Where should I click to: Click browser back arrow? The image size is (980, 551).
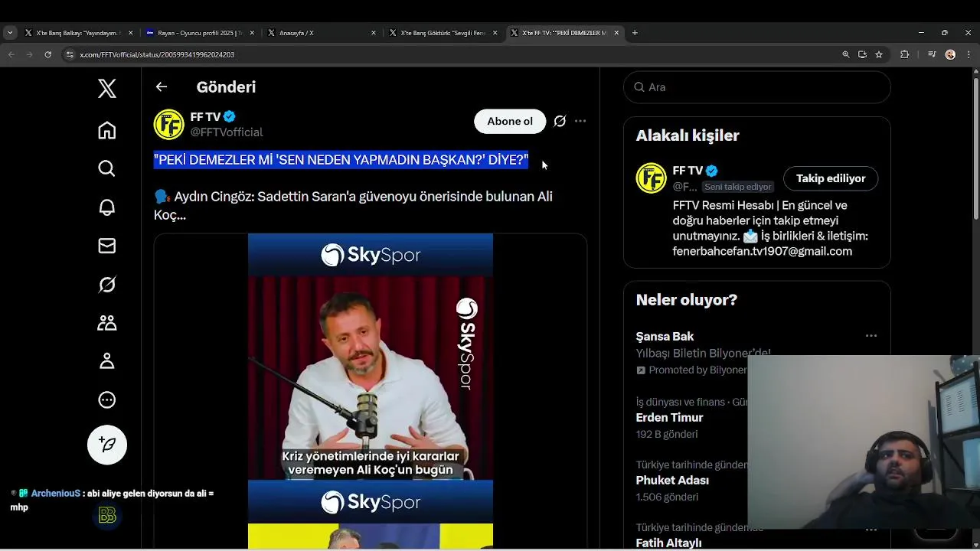[x=11, y=54]
